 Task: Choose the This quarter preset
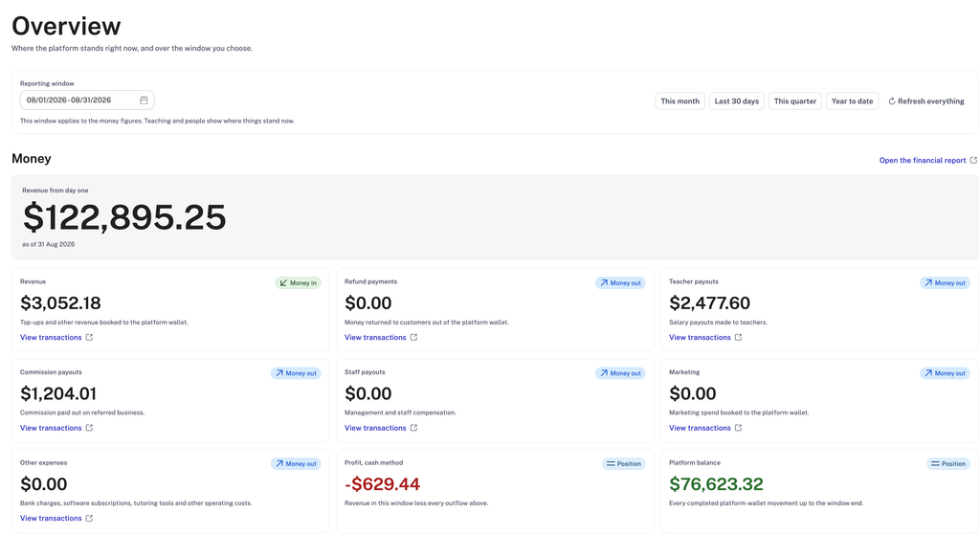(795, 101)
